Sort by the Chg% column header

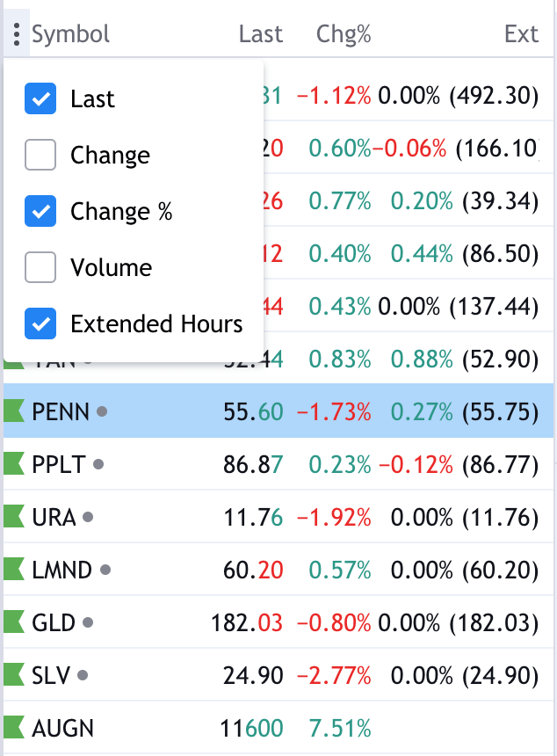[344, 34]
